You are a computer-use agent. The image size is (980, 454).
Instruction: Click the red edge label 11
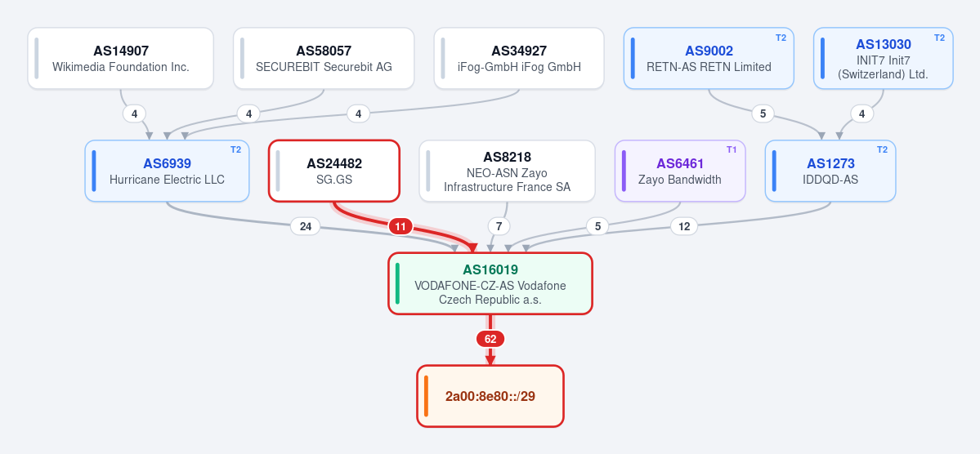point(400,226)
